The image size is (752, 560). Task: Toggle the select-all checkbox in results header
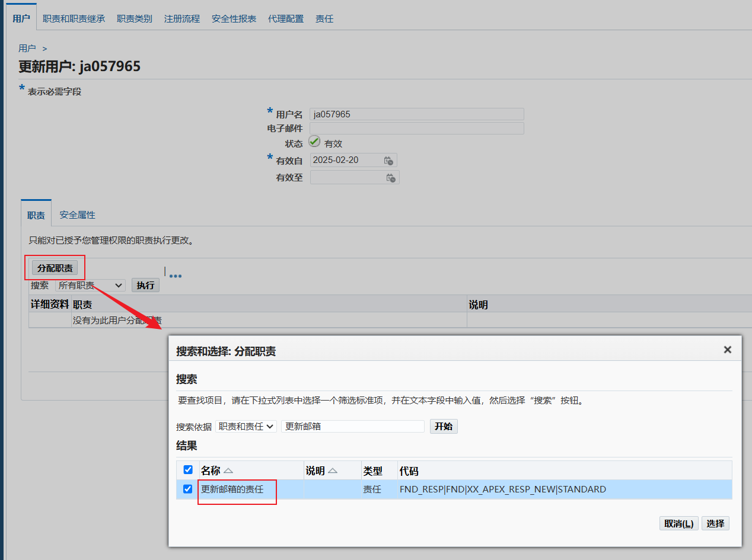pos(188,470)
